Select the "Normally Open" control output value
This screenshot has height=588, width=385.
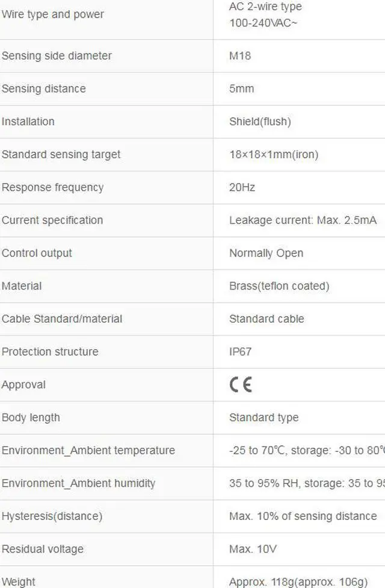(266, 253)
